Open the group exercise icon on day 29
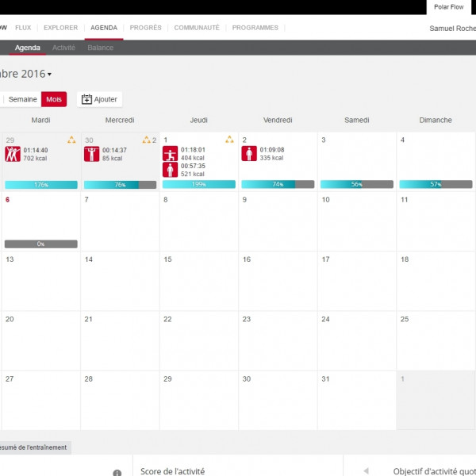Image resolution: width=476 pixels, height=476 pixels. [13, 154]
